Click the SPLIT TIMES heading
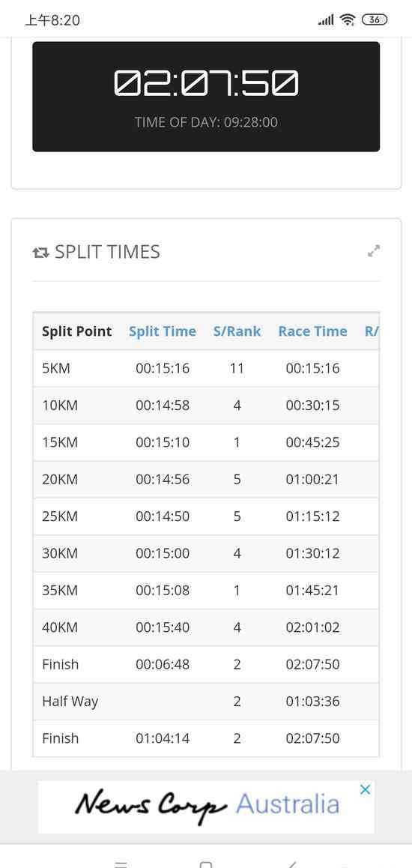The width and height of the screenshot is (412, 868). [107, 252]
